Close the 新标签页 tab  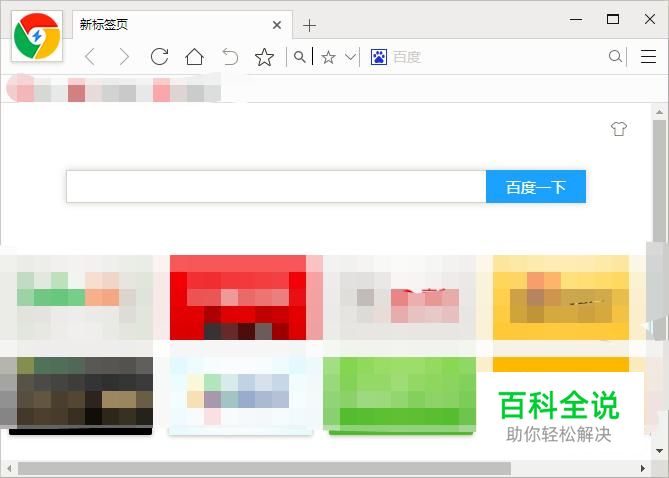[x=277, y=25]
